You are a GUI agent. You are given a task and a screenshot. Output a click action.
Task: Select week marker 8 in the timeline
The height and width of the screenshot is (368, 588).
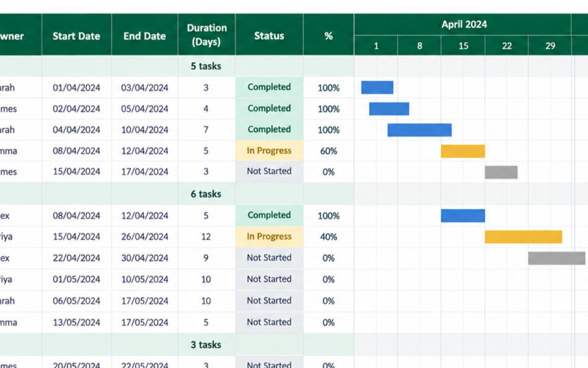tap(420, 46)
